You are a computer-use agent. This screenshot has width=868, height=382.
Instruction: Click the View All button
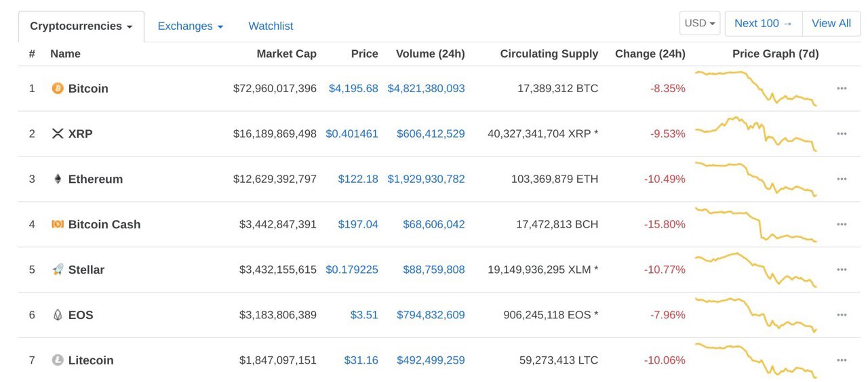pyautogui.click(x=831, y=23)
